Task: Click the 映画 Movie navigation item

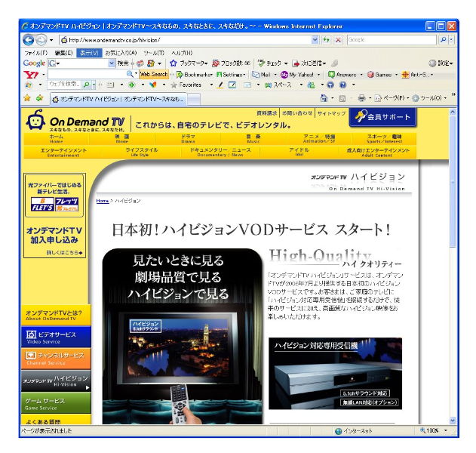Action: point(121,139)
